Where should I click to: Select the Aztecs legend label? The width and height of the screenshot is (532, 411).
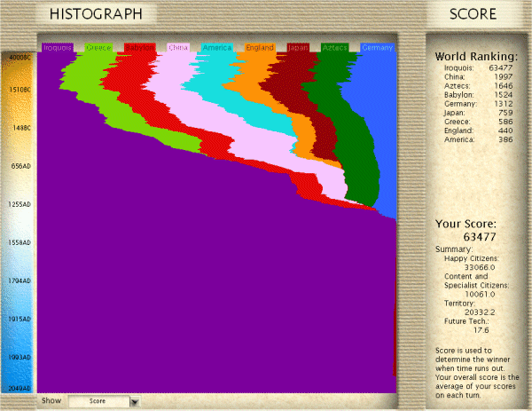coord(335,47)
